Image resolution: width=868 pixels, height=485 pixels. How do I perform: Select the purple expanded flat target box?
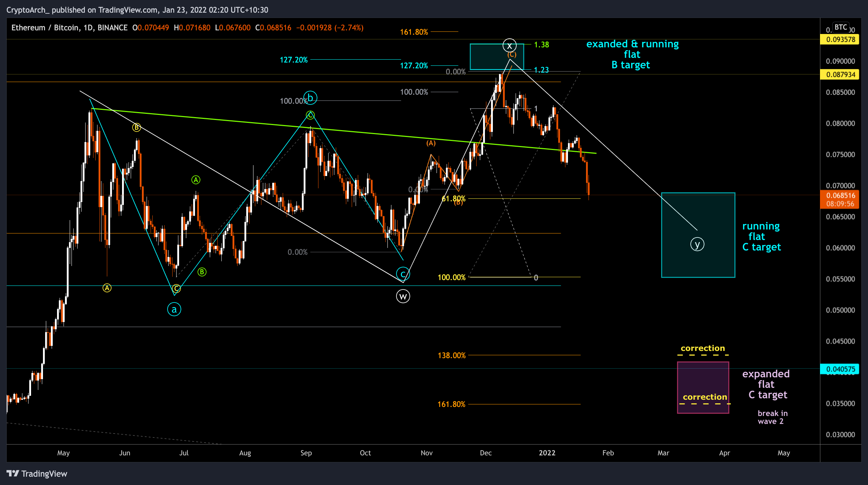pyautogui.click(x=703, y=387)
